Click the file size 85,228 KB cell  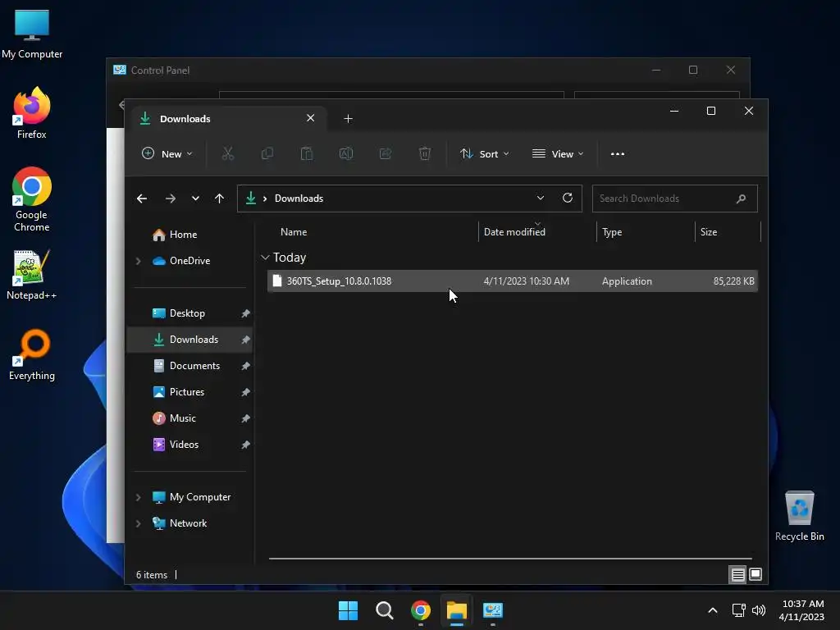coord(733,281)
